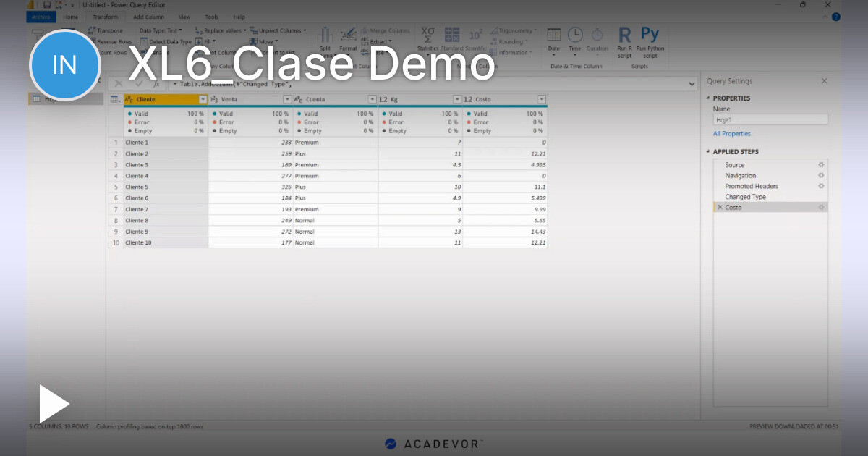868x456 pixels.
Task: Click the Transpose button
Action: (x=106, y=30)
